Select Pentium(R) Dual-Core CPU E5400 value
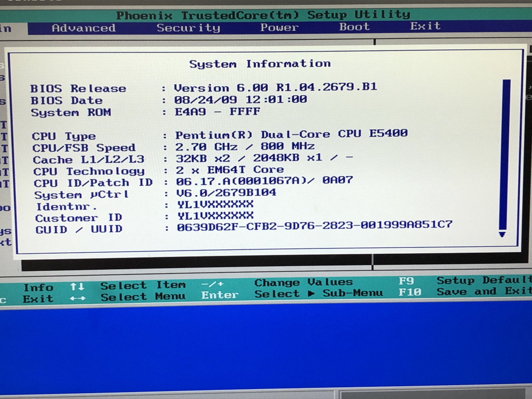 (x=292, y=134)
